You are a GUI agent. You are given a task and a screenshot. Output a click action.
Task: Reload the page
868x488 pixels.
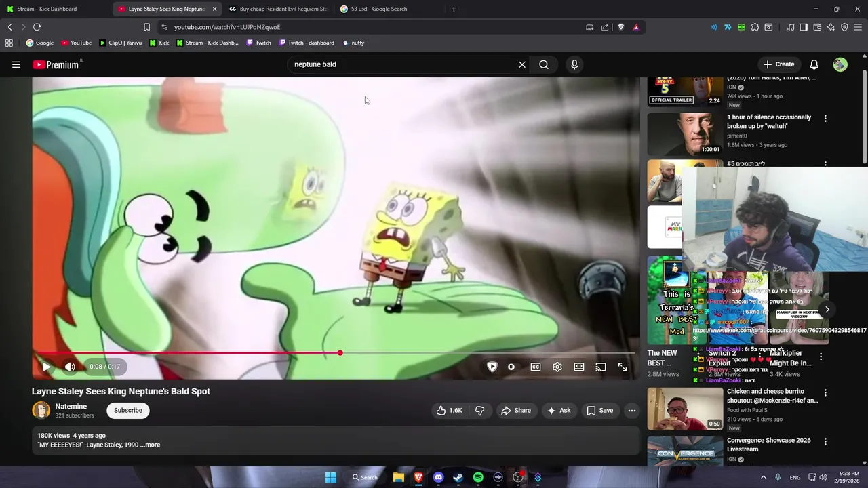[x=37, y=27]
